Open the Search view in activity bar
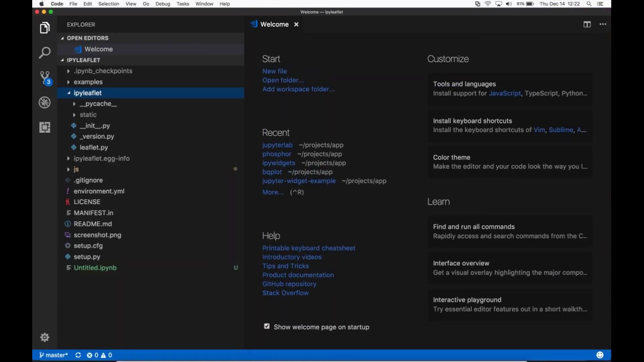Viewport: 644px width, 362px height. pos(45,52)
